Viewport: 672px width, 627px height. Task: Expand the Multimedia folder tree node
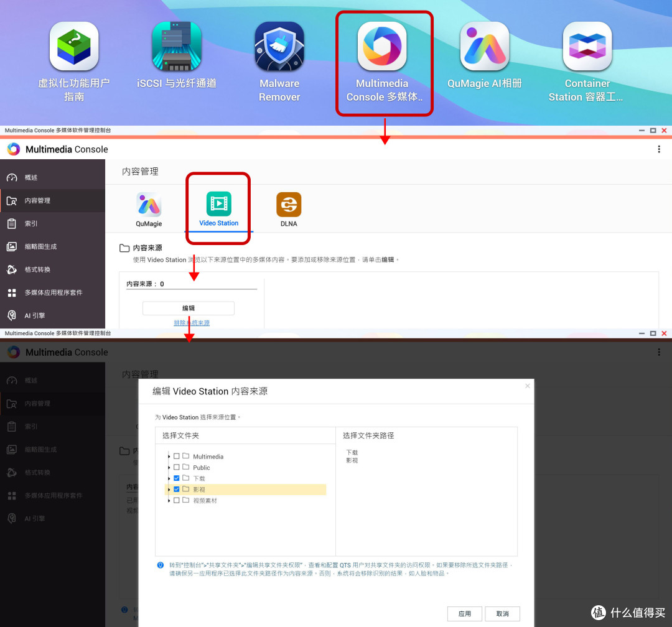click(x=169, y=457)
